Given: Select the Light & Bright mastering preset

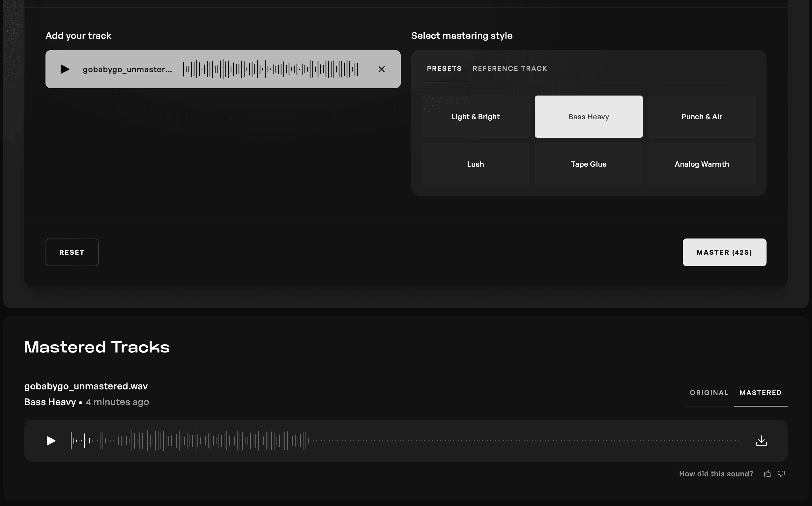Looking at the screenshot, I should (476, 116).
